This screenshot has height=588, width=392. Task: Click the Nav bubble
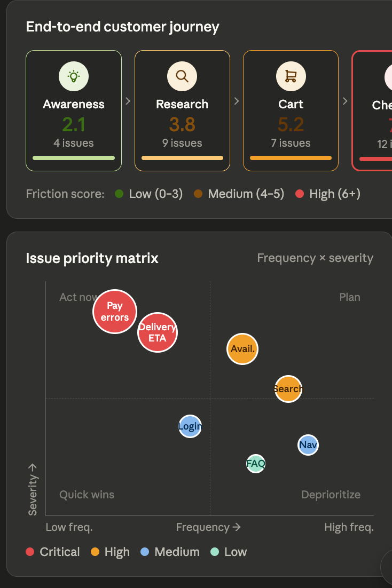click(x=308, y=445)
